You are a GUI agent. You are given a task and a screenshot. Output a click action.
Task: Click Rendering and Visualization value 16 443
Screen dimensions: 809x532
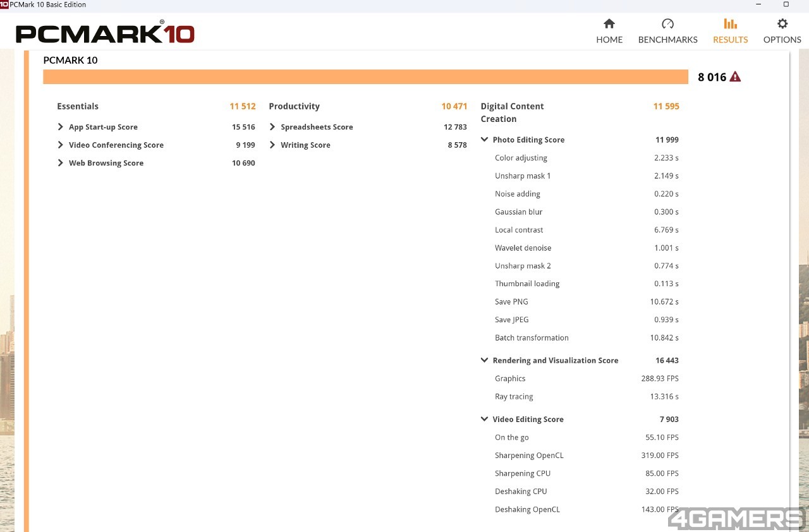(667, 360)
